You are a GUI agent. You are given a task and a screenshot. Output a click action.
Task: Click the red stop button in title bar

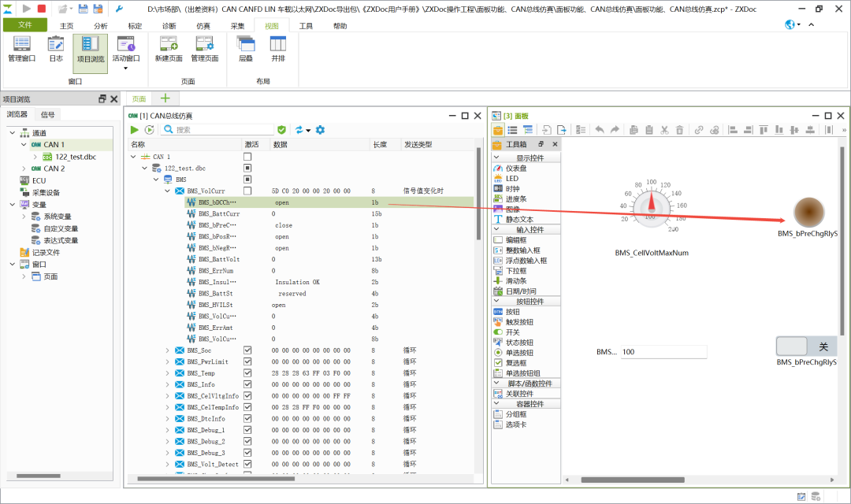42,9
